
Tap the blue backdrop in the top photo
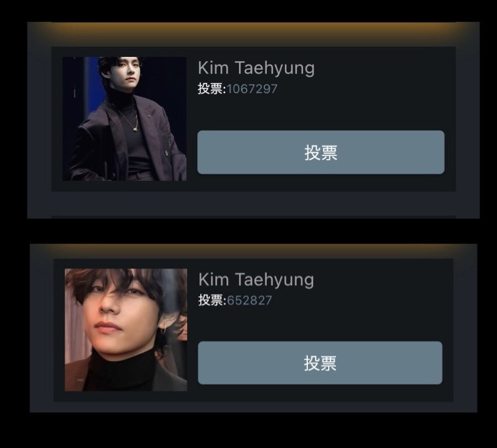[x=92, y=84]
